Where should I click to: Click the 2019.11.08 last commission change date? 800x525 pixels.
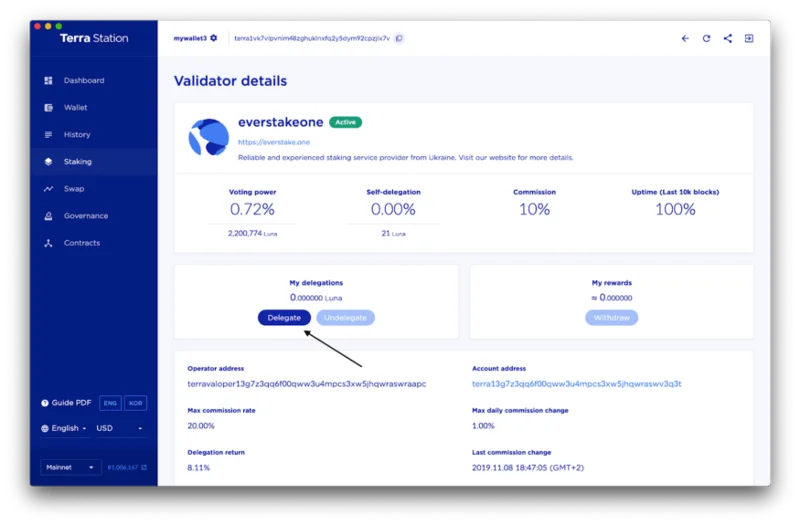(x=528, y=467)
